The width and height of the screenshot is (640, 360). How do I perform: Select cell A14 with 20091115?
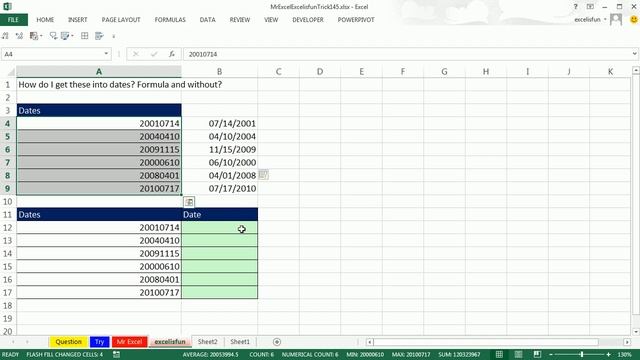[99, 253]
